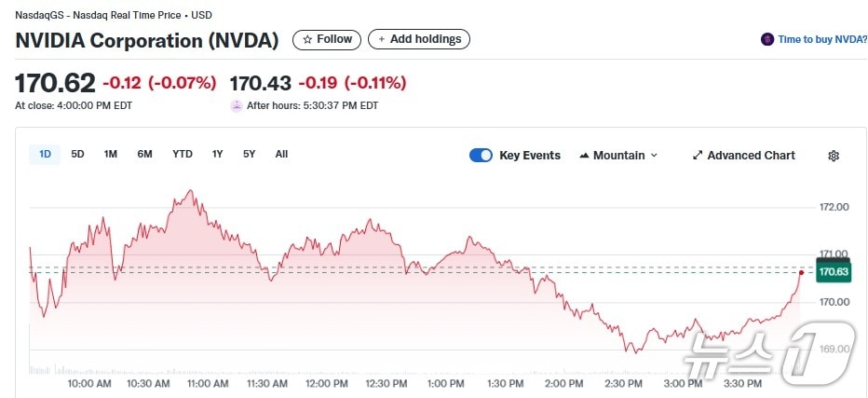This screenshot has height=398, width=868.
Task: Click the red end-point marker on chart
Action: (x=801, y=272)
